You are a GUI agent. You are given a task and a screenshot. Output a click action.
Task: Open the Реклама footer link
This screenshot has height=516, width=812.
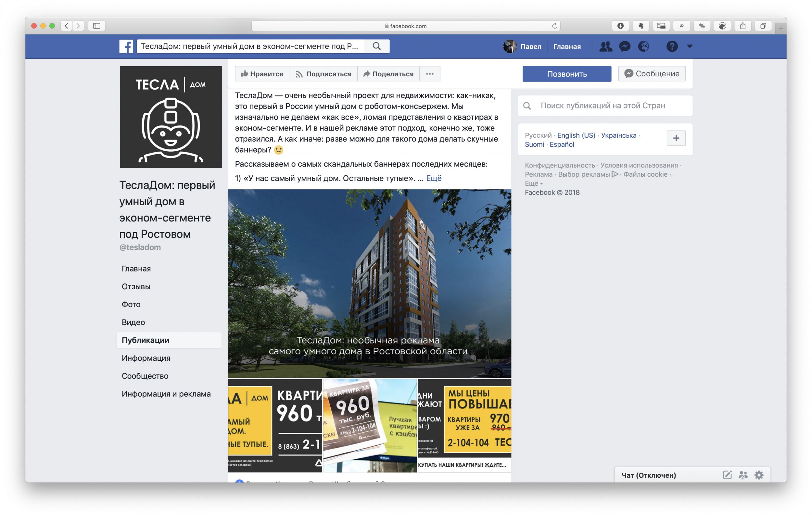pyautogui.click(x=539, y=174)
